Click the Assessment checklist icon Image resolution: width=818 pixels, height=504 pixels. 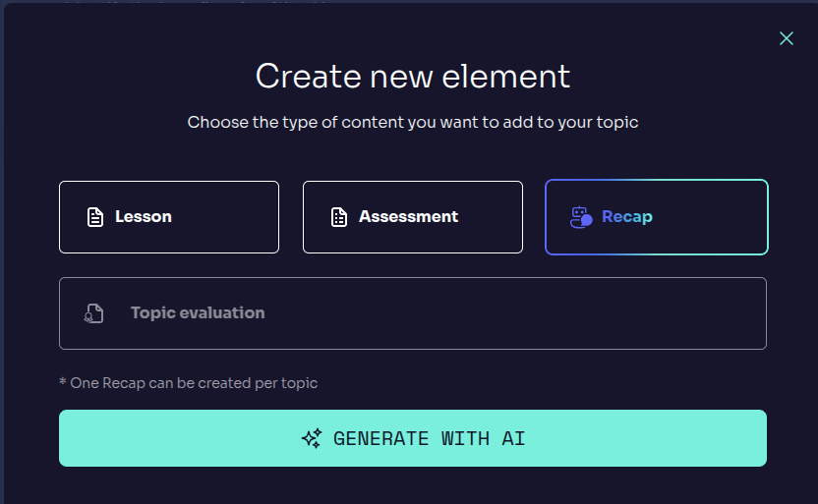click(339, 217)
